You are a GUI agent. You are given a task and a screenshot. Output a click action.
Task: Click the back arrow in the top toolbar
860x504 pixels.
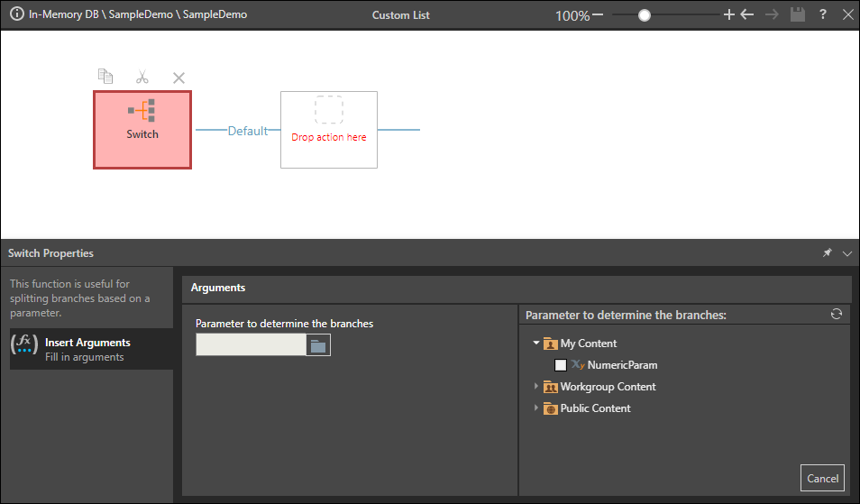point(747,14)
